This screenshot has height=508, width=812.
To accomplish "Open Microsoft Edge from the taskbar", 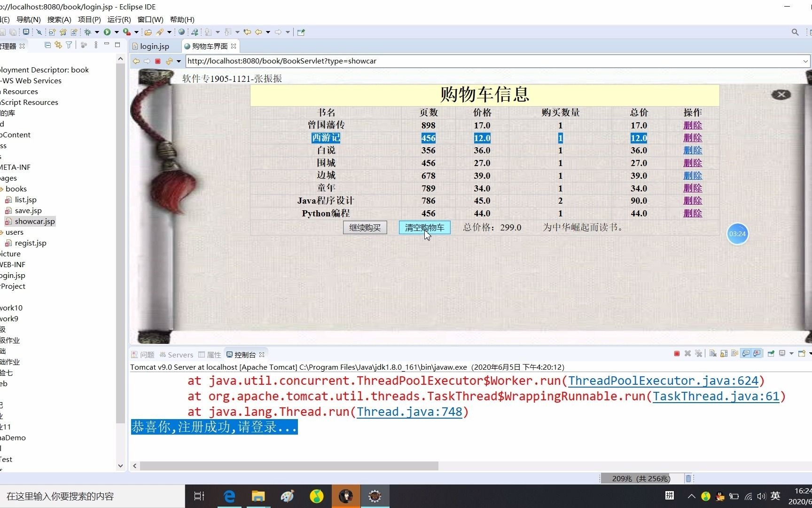I will pos(229,496).
